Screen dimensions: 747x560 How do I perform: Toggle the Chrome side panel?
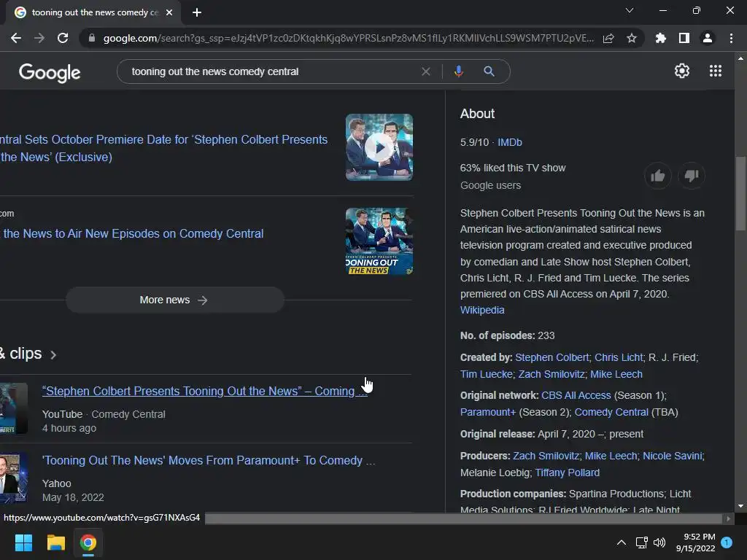[684, 38]
